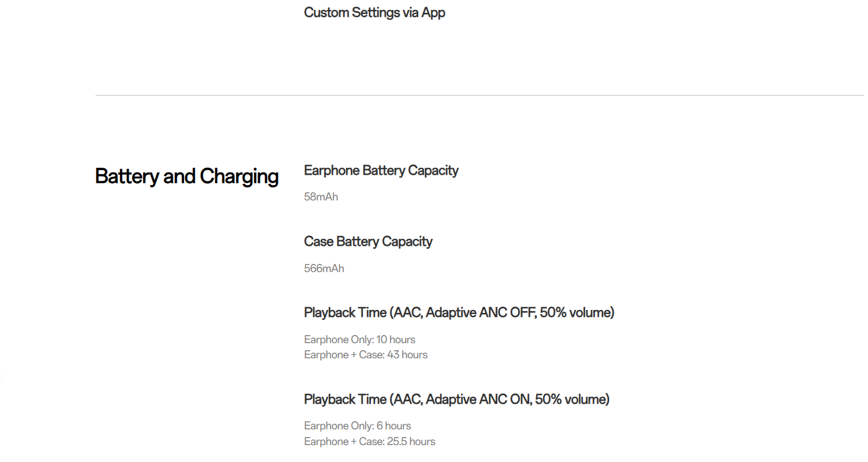Click the Earphone Battery Capacity label
The width and height of the screenshot is (868, 462).
tap(381, 170)
